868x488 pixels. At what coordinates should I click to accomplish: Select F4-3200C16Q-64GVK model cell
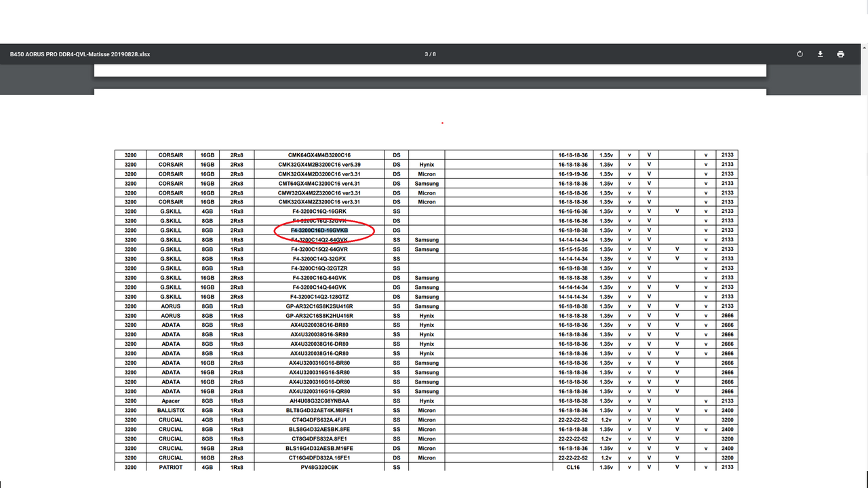click(319, 278)
